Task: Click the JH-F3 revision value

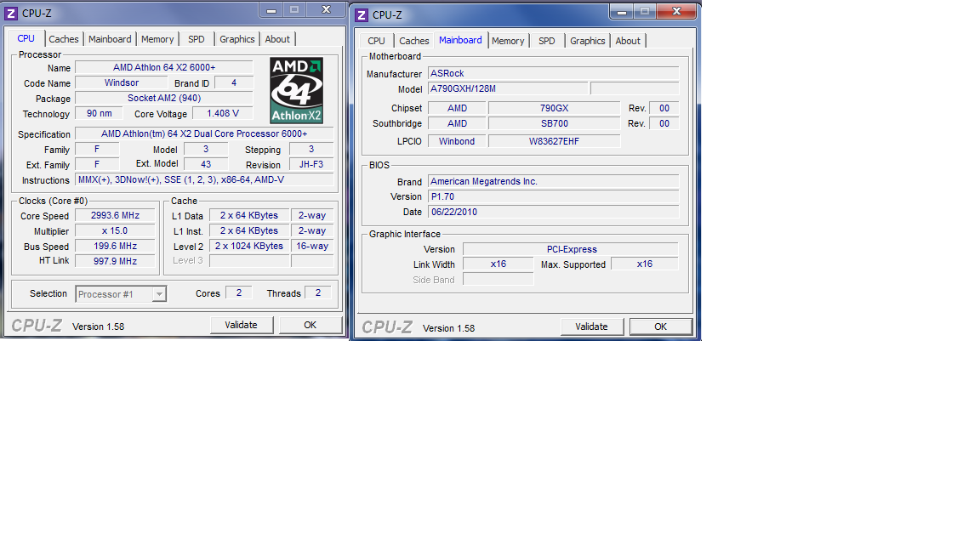Action: pyautogui.click(x=311, y=164)
